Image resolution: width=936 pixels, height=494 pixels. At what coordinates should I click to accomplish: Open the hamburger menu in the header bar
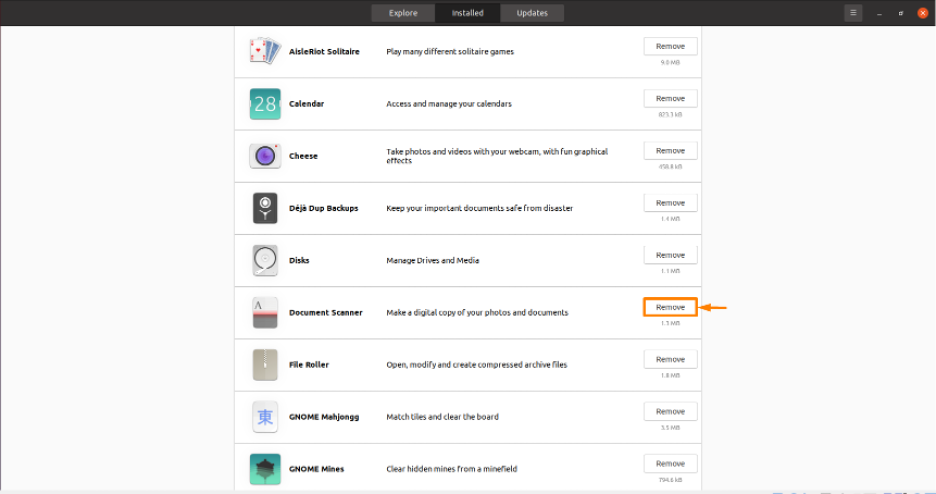853,13
